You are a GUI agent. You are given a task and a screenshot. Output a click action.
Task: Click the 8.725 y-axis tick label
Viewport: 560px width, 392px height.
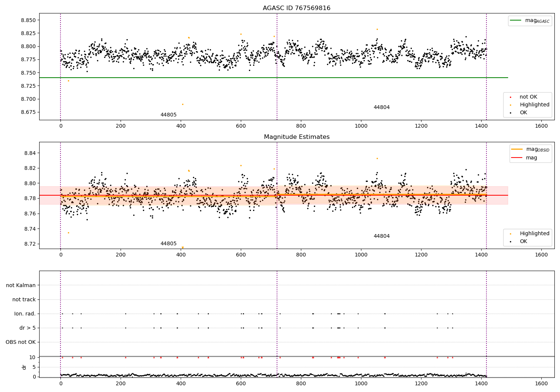[28, 86]
